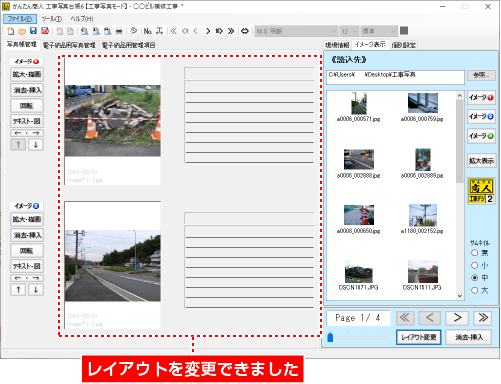
Task: Select thumbnail size 中 radio button
Action: click(x=475, y=278)
